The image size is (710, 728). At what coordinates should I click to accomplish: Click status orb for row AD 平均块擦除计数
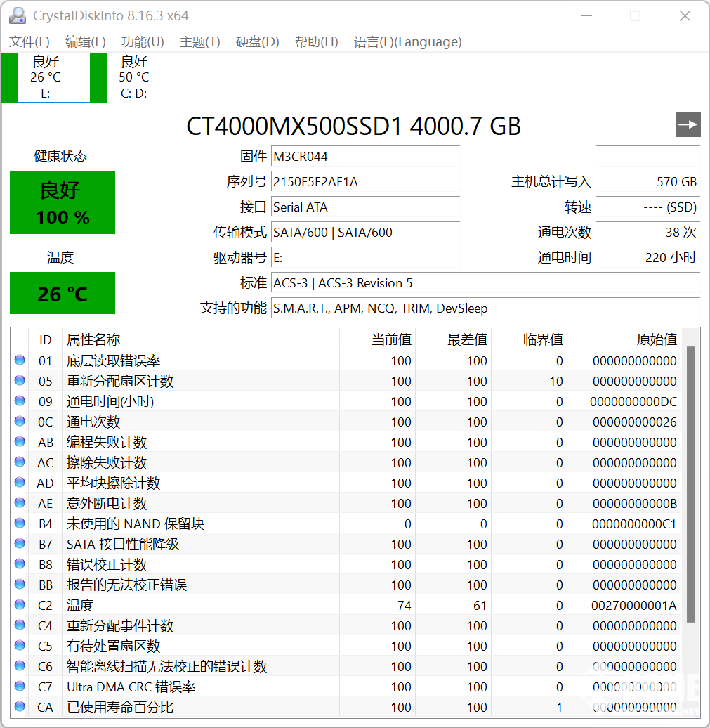point(20,482)
